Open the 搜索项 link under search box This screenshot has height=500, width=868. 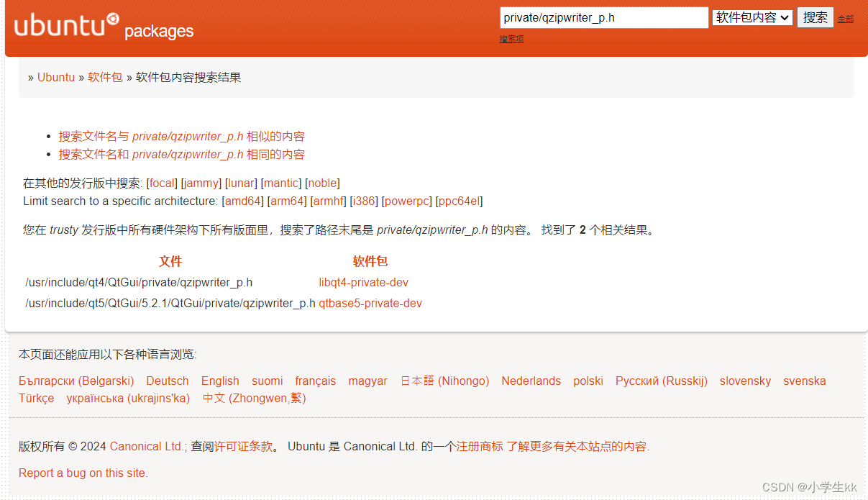511,39
